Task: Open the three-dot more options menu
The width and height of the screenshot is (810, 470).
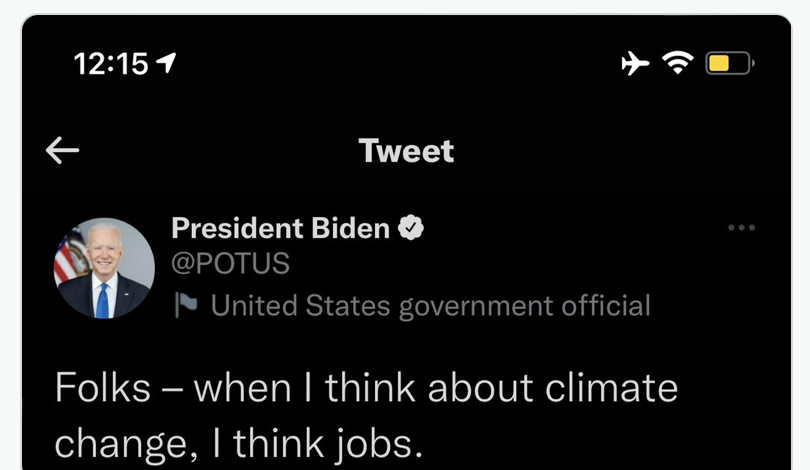Action: 741,228
